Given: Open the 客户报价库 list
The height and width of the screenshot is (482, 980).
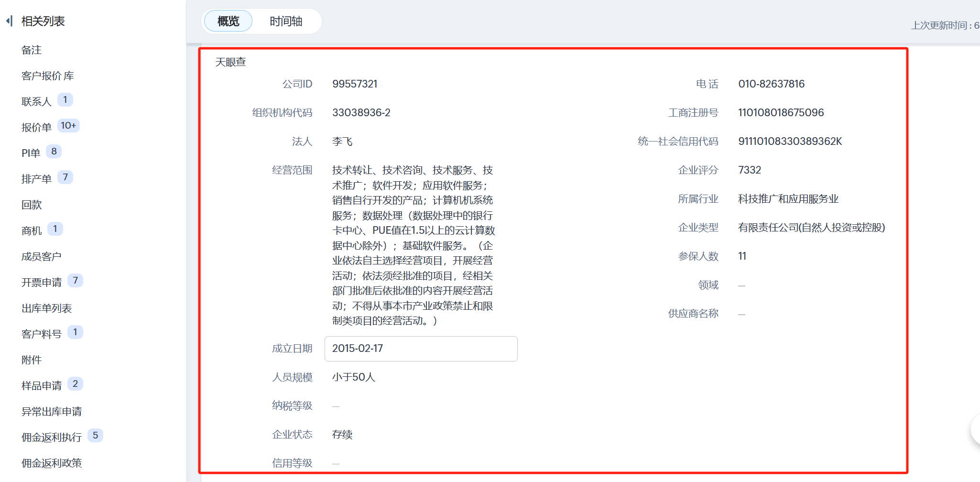Looking at the screenshot, I should coord(47,76).
